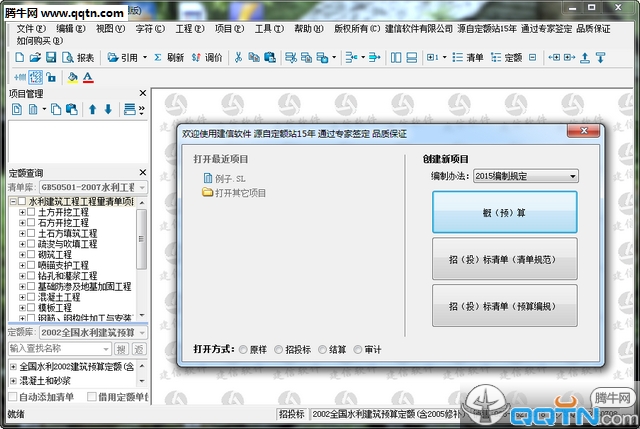Image resolution: width=640 pixels, height=429 pixels.
Task: Click the Copy icon in the main toolbar
Action: (x=254, y=58)
